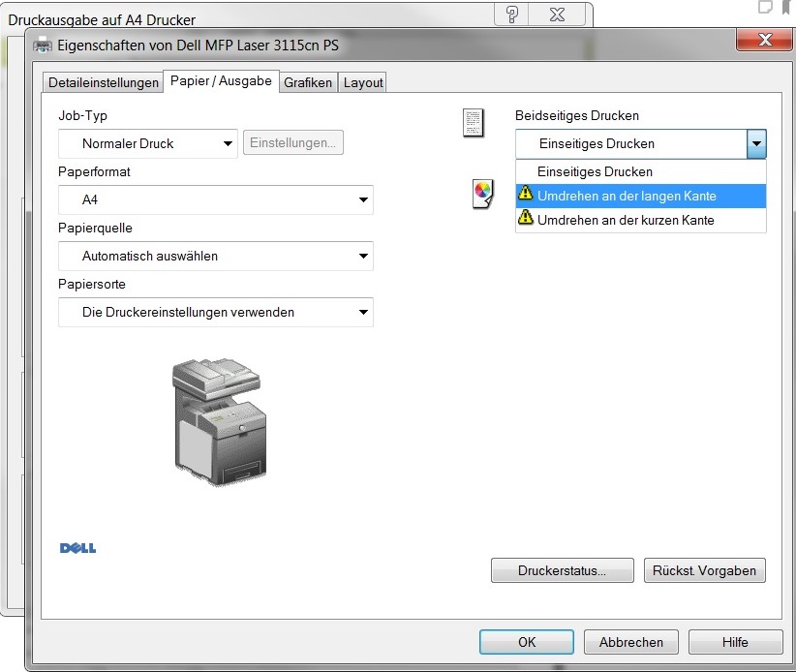Confirm with the OK button
The height and width of the screenshot is (672, 796).
[x=527, y=642]
